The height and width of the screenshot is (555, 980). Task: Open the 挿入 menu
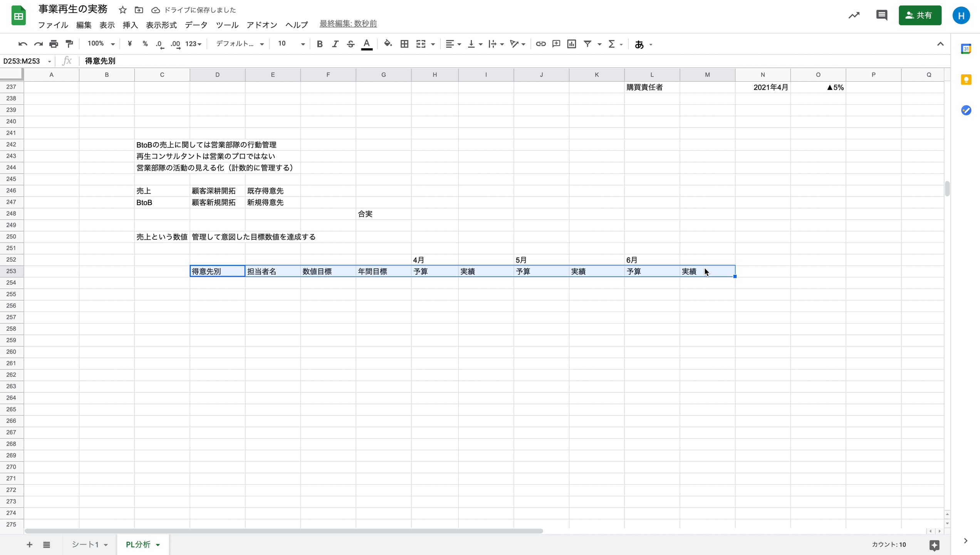[130, 25]
